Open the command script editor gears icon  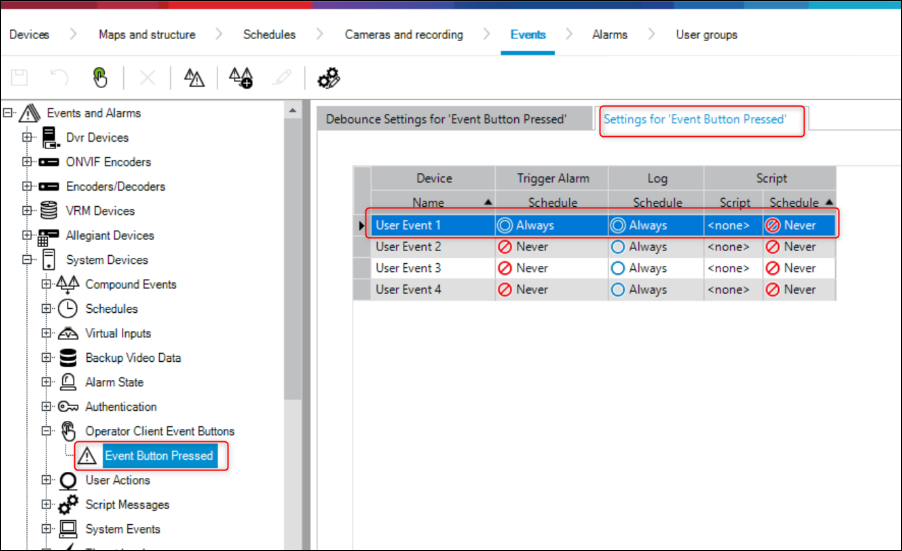tap(329, 78)
